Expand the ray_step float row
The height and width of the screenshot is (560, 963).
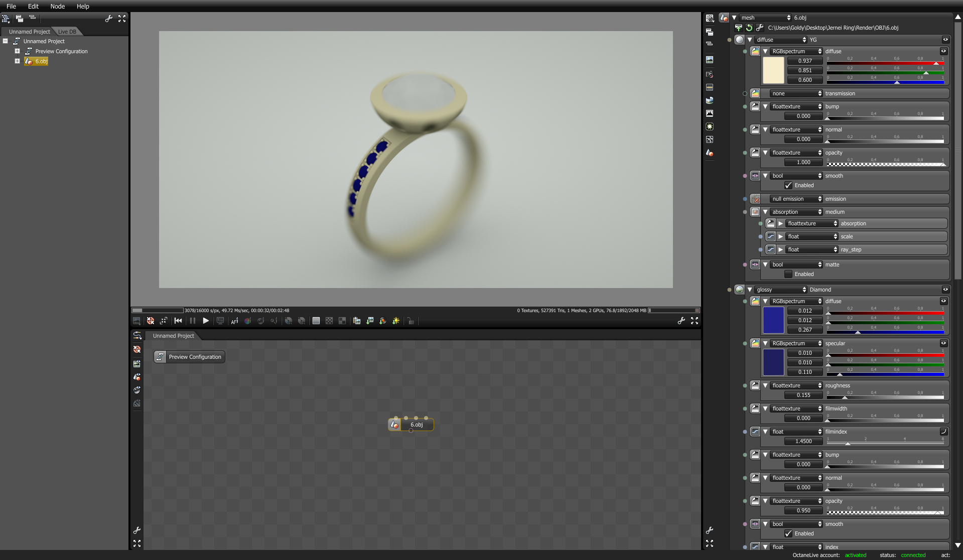(781, 249)
